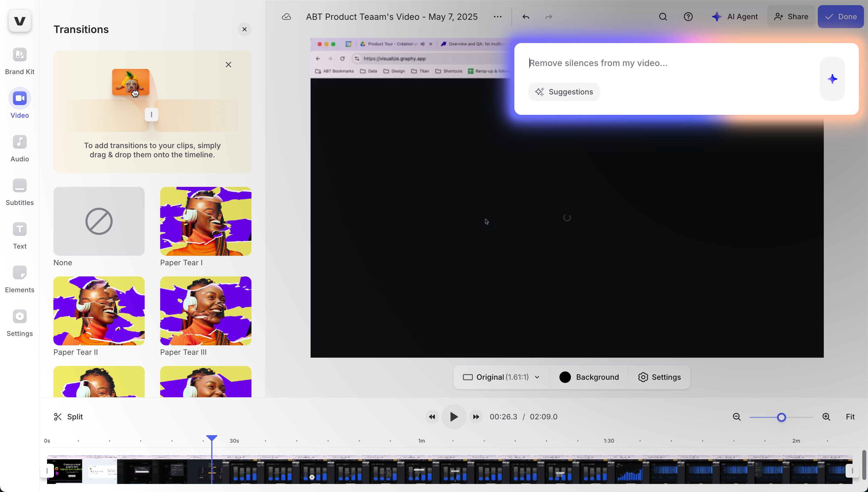Open the Elements panel
868x492 pixels.
(20, 279)
